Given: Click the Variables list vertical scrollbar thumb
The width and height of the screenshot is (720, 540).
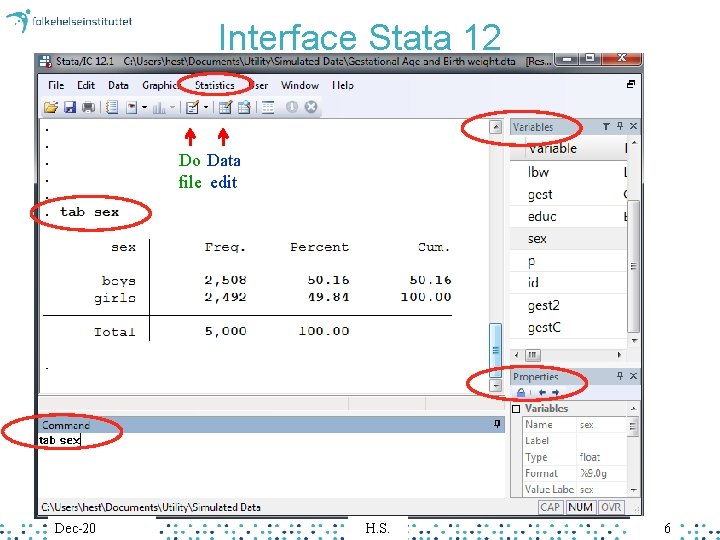Looking at the screenshot, I should (x=634, y=266).
